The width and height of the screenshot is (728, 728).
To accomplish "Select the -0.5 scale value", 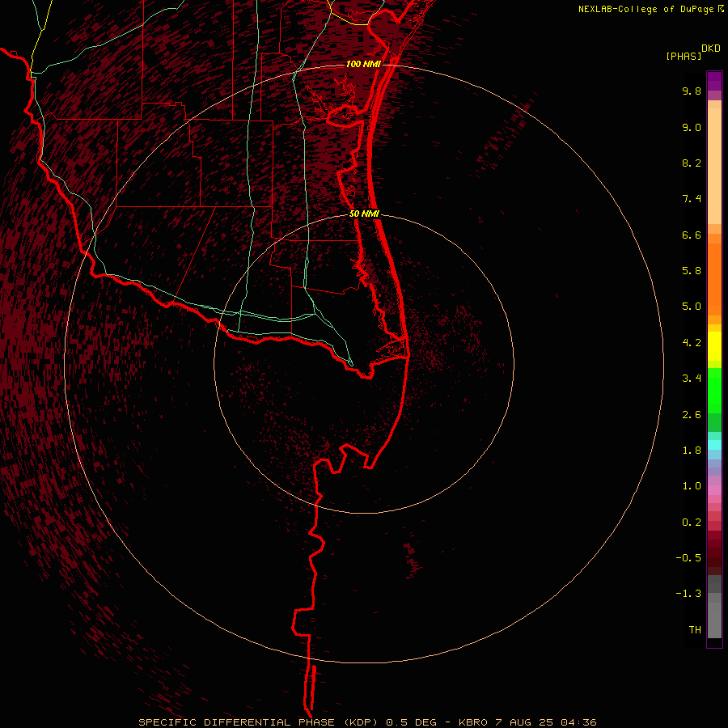I will click(688, 557).
